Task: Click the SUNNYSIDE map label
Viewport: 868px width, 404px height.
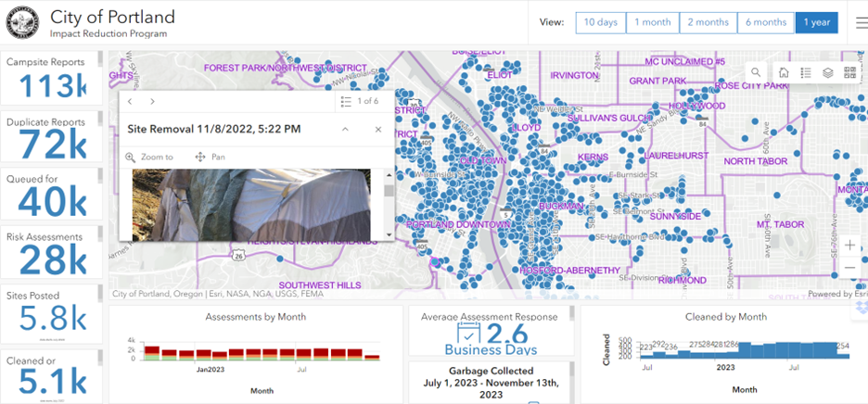Action: pos(675,217)
